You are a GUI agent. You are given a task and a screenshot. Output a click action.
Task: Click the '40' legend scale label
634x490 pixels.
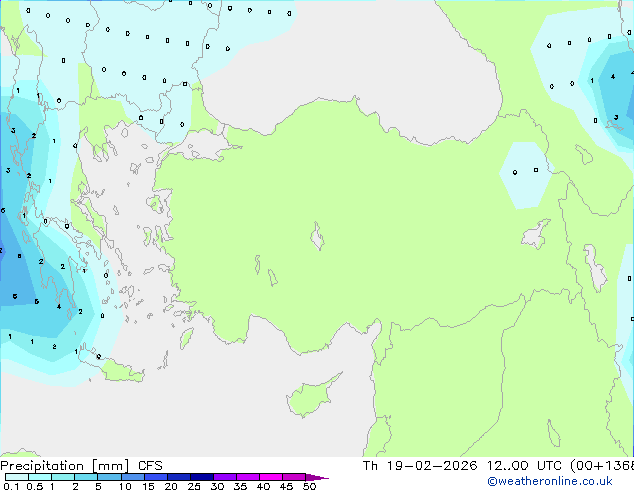click(x=263, y=486)
